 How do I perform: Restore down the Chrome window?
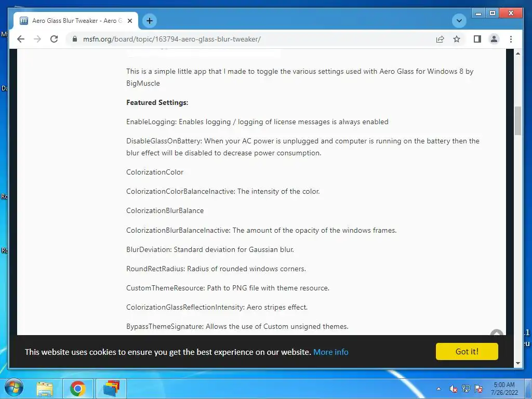(493, 14)
